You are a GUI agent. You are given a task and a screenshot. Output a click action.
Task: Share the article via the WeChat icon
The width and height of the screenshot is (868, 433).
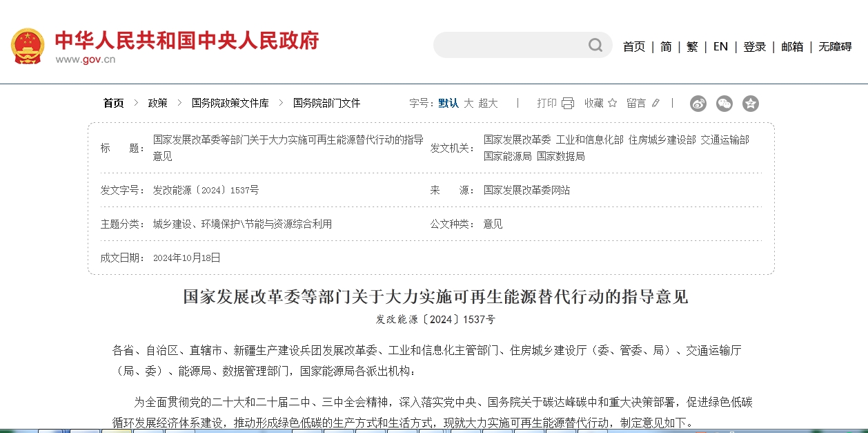click(x=724, y=103)
